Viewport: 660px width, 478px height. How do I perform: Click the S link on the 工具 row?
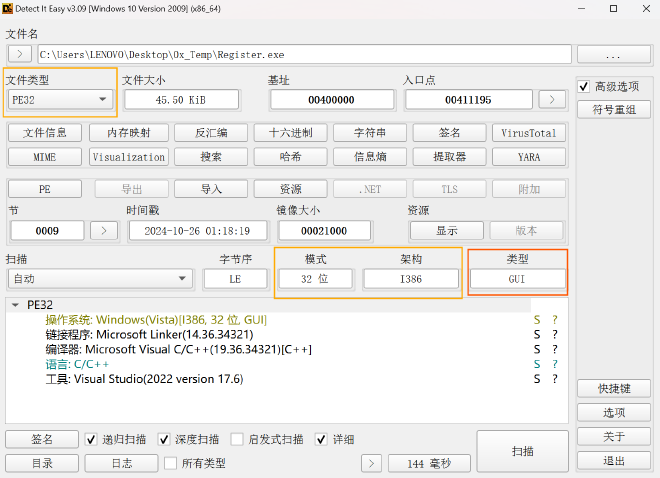[537, 379]
